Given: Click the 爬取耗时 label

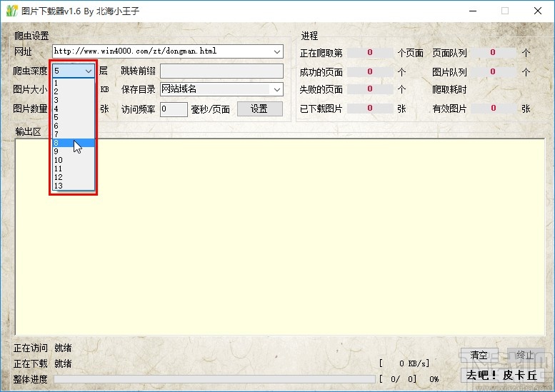Looking at the screenshot, I should pos(449,89).
